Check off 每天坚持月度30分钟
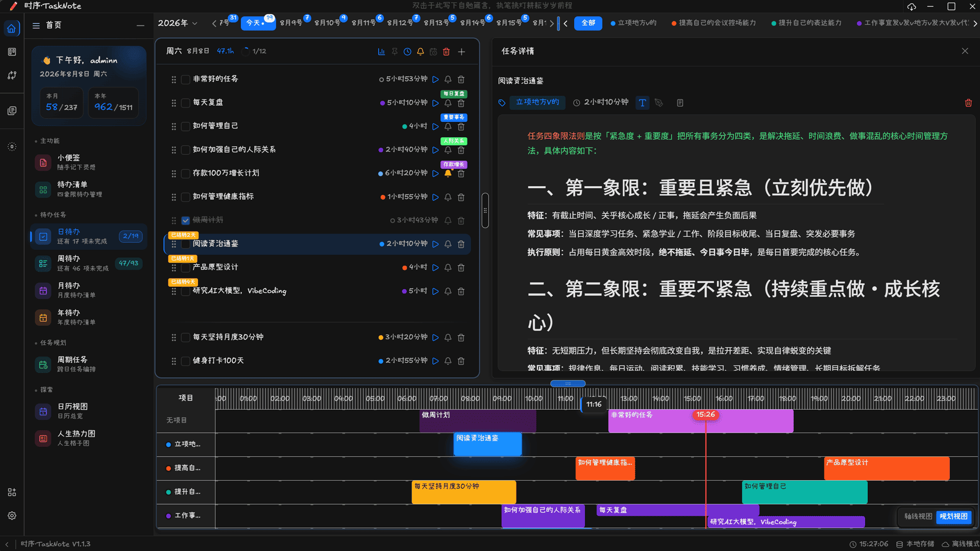 186,337
